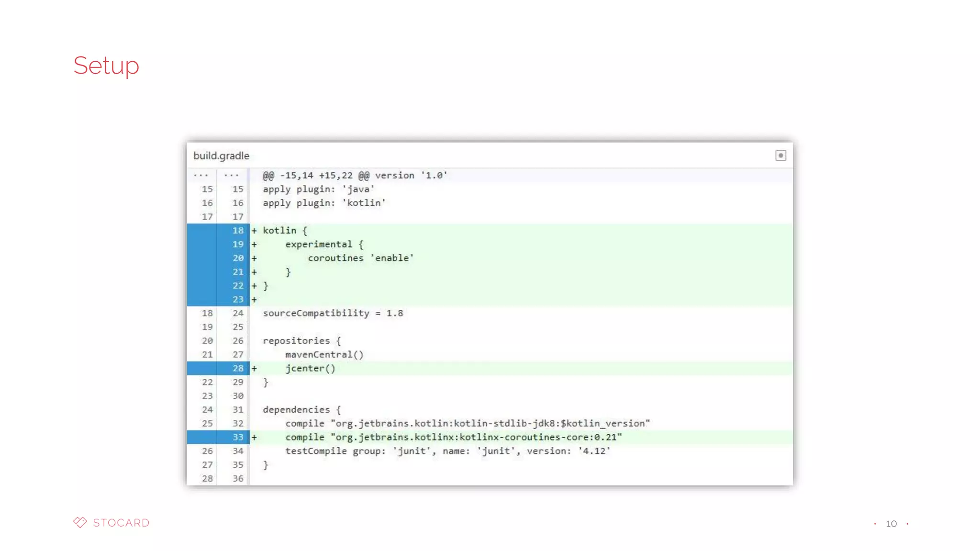Click new line number 33
The image size is (980, 551).
pyautogui.click(x=238, y=437)
